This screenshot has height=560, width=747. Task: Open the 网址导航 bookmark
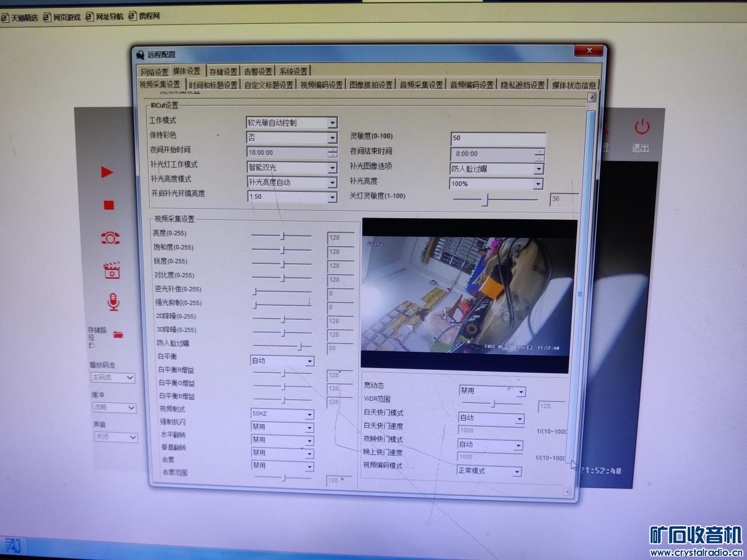[104, 16]
